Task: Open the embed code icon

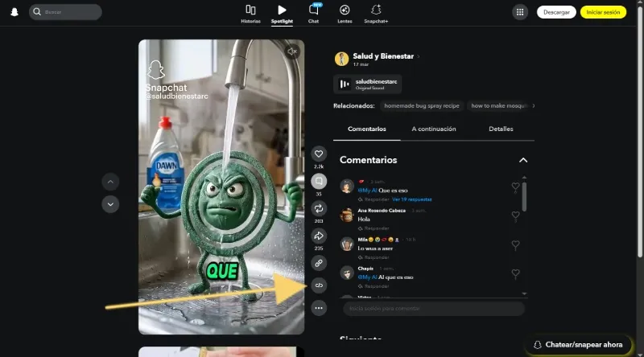Action: 319,285
